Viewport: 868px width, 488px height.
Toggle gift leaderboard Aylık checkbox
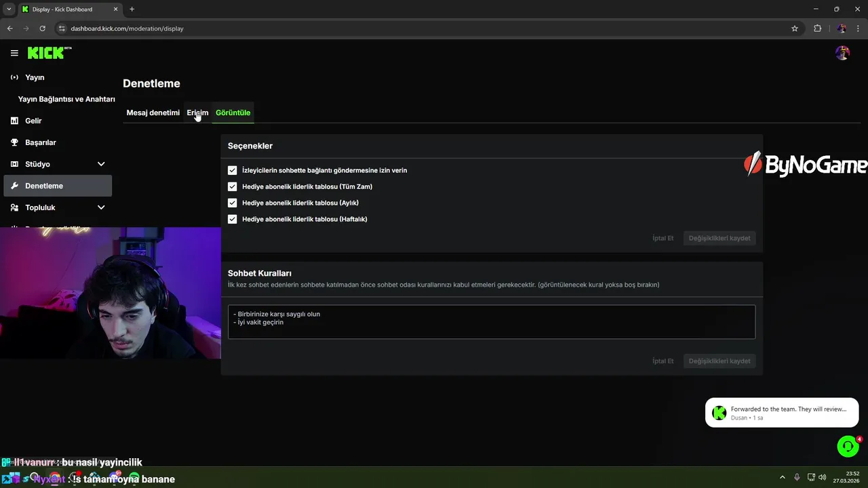coord(233,203)
